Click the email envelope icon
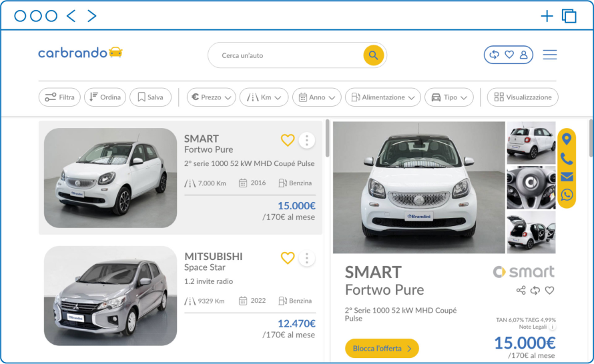 [567, 177]
